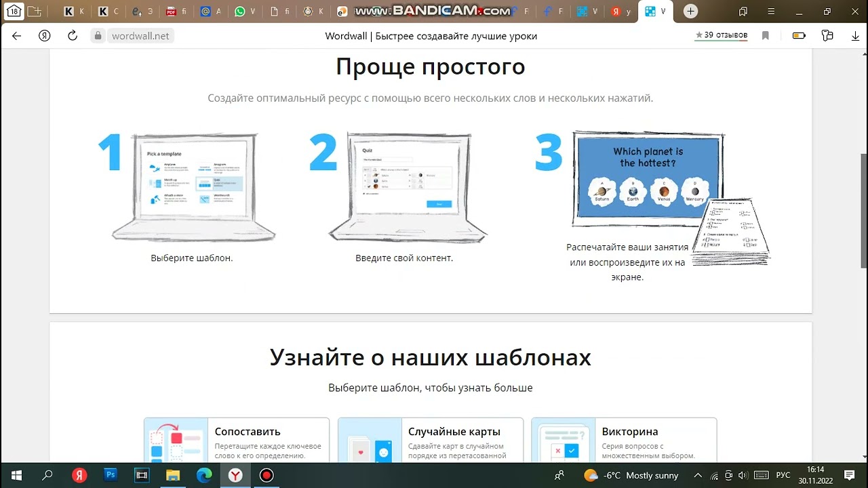Click the padlock site security icon

pyautogui.click(x=98, y=36)
